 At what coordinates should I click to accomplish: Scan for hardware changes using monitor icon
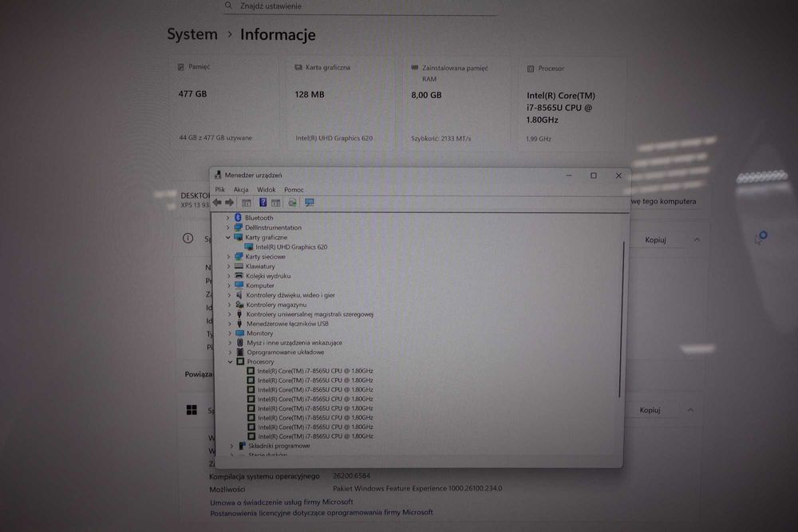(x=310, y=203)
